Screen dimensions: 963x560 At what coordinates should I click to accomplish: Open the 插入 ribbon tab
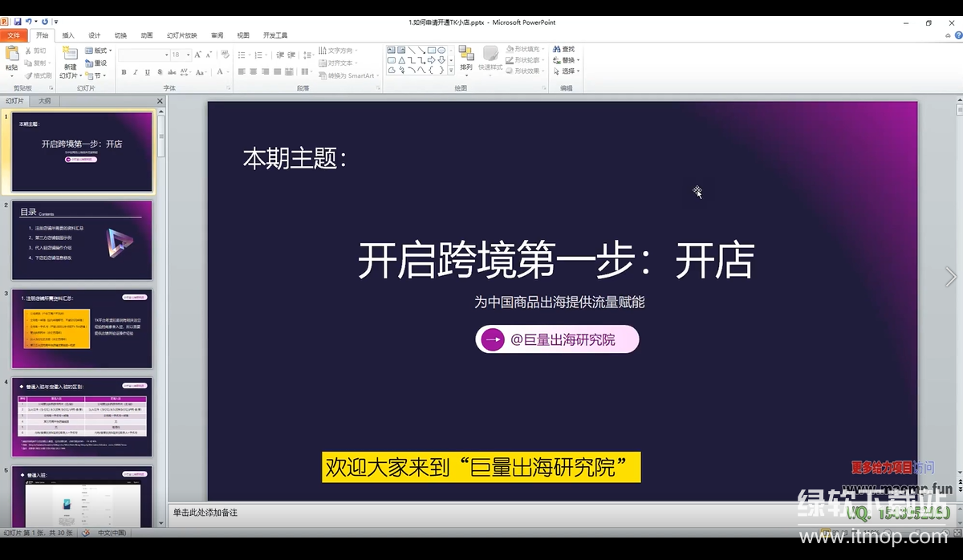68,35
